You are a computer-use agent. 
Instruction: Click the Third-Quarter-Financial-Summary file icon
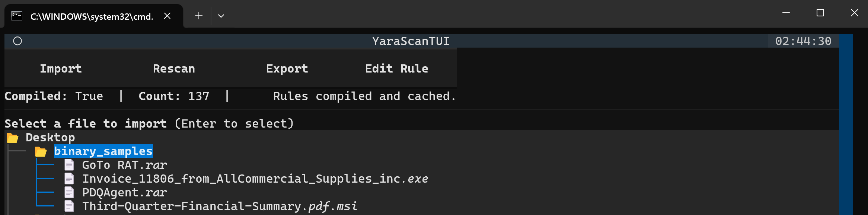coord(69,206)
